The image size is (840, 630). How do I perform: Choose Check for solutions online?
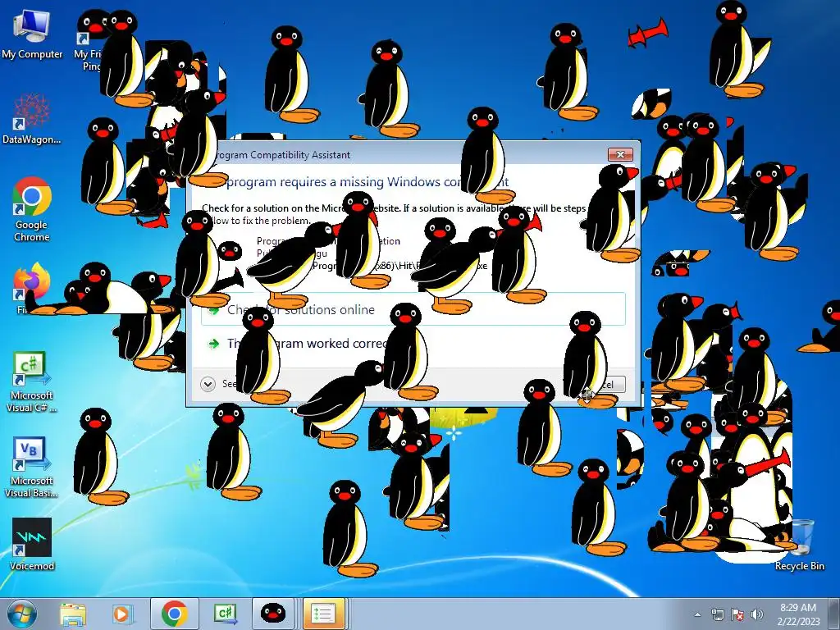[413, 309]
